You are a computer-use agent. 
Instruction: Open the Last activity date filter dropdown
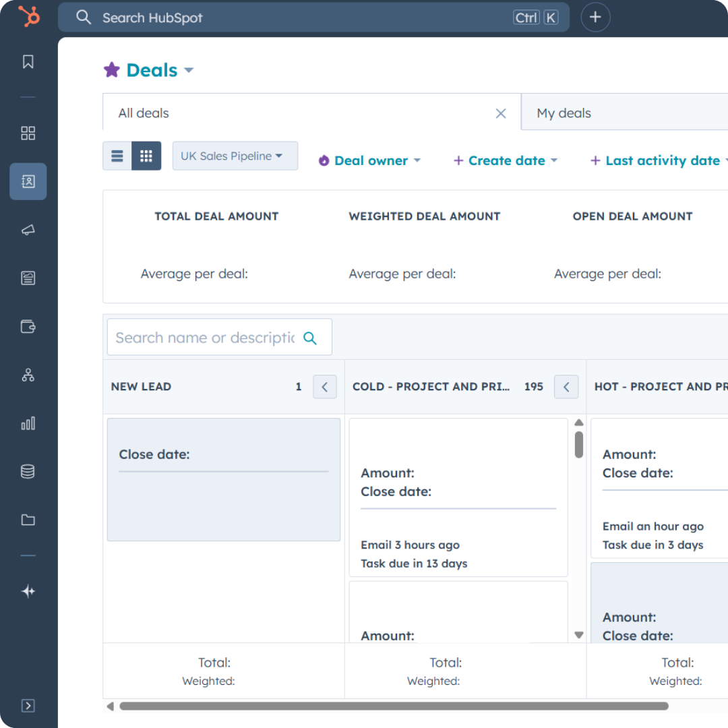[659, 160]
